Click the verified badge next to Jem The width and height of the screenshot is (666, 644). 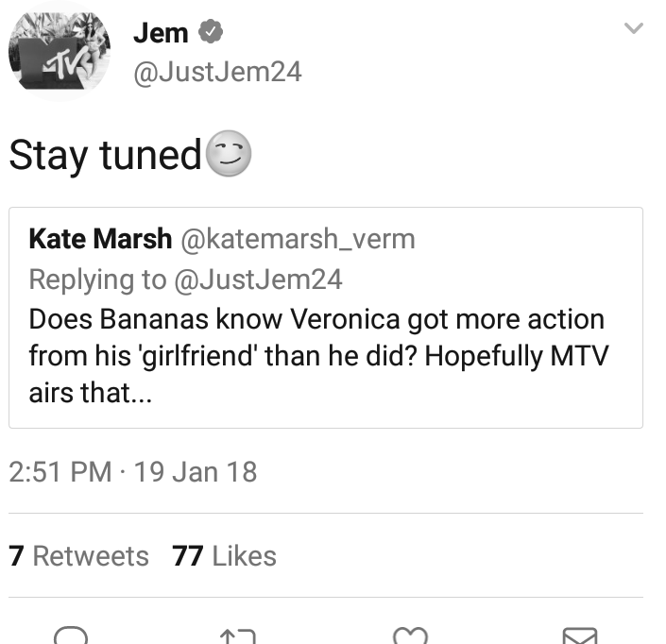click(x=211, y=31)
